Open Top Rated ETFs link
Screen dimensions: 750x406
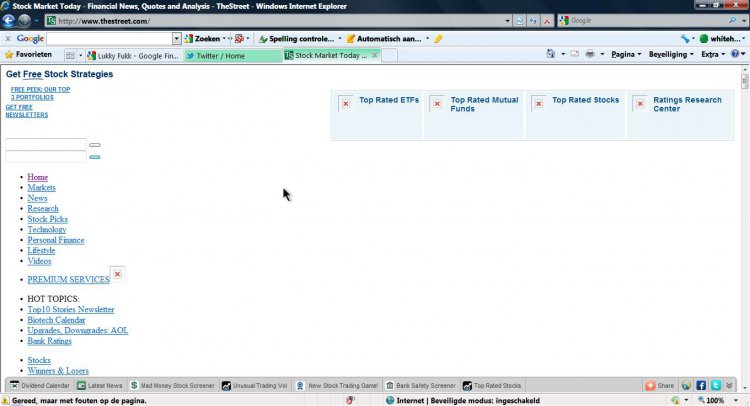point(389,100)
